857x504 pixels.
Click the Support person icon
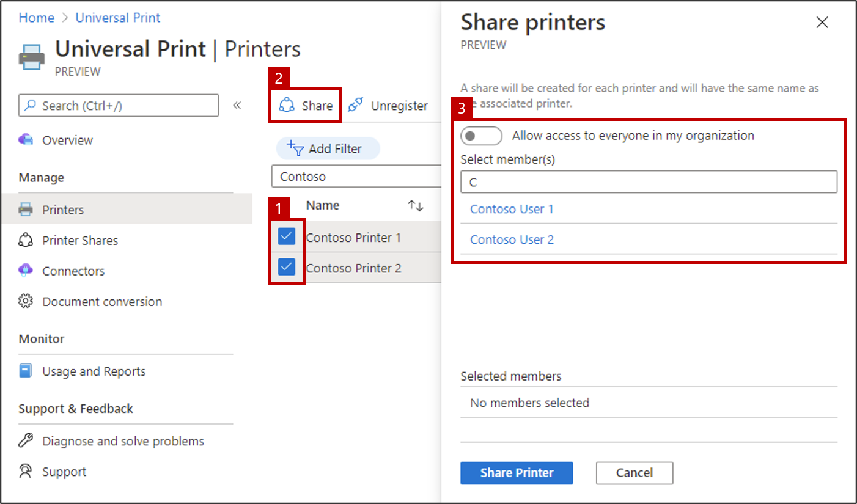[26, 471]
